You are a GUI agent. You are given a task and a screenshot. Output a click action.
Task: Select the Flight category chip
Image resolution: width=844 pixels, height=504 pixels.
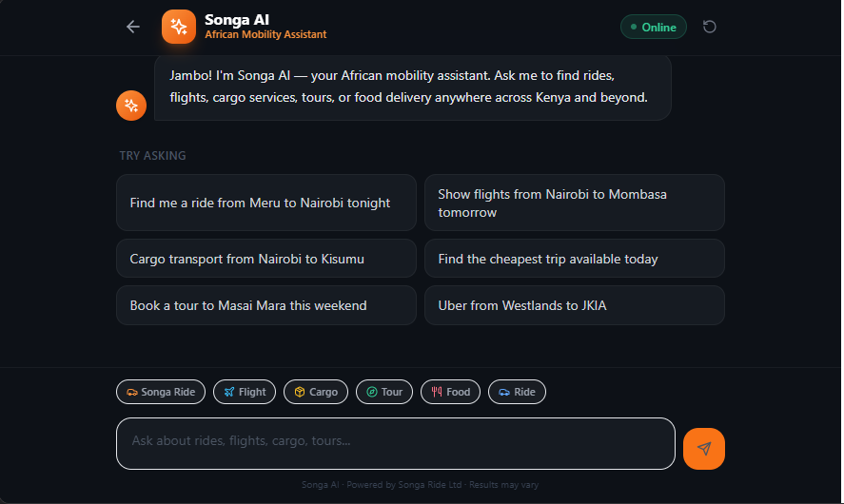coord(245,392)
